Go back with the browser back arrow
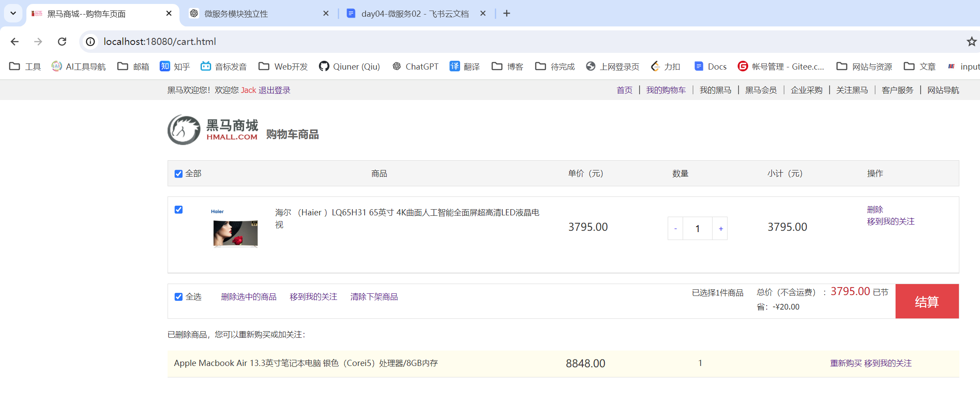The image size is (980, 399). tap(15, 41)
